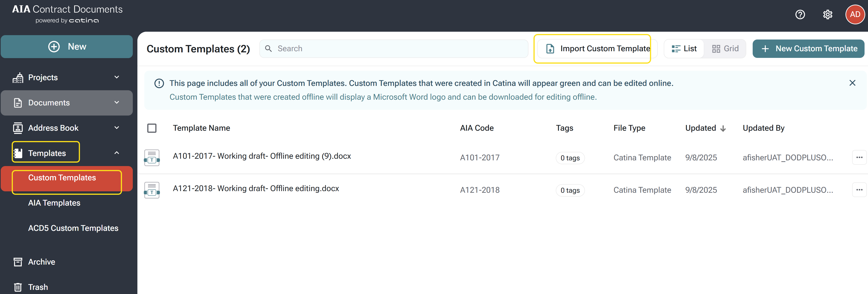The width and height of the screenshot is (868, 294).
Task: Open Trash from the sidebar
Action: coord(38,287)
